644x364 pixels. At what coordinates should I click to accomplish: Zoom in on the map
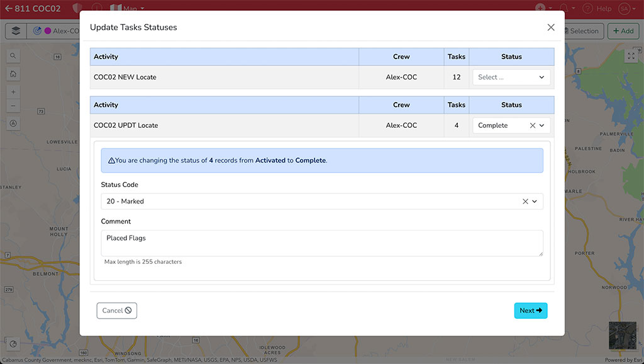pos(13,92)
